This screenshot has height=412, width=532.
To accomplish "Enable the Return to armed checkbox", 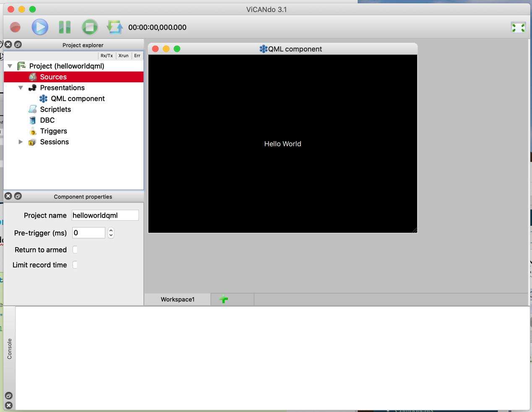I will click(x=75, y=250).
